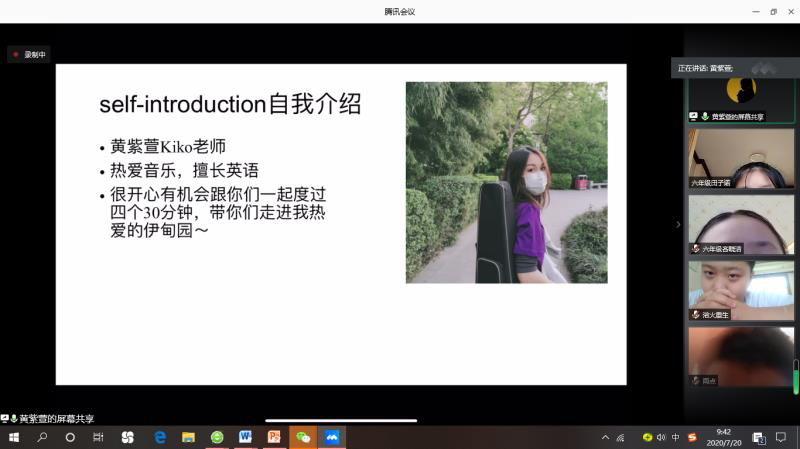Click the muted mic icon beside 浴火重生
Screen dimensions: 800x449
[x=695, y=315]
